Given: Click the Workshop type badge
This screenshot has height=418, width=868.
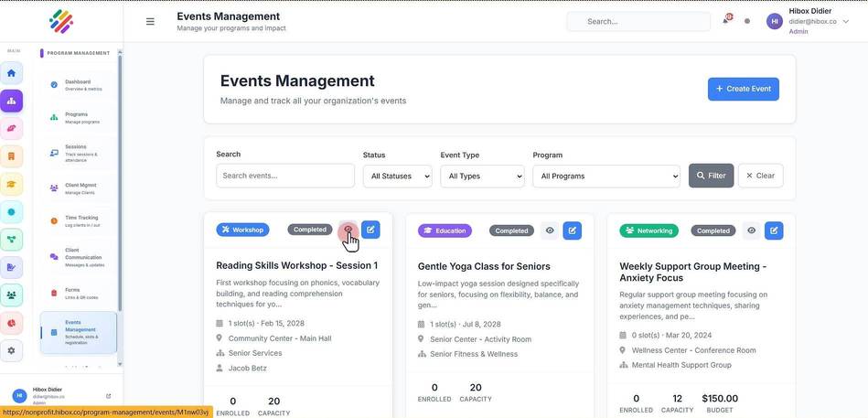Looking at the screenshot, I should point(242,230).
